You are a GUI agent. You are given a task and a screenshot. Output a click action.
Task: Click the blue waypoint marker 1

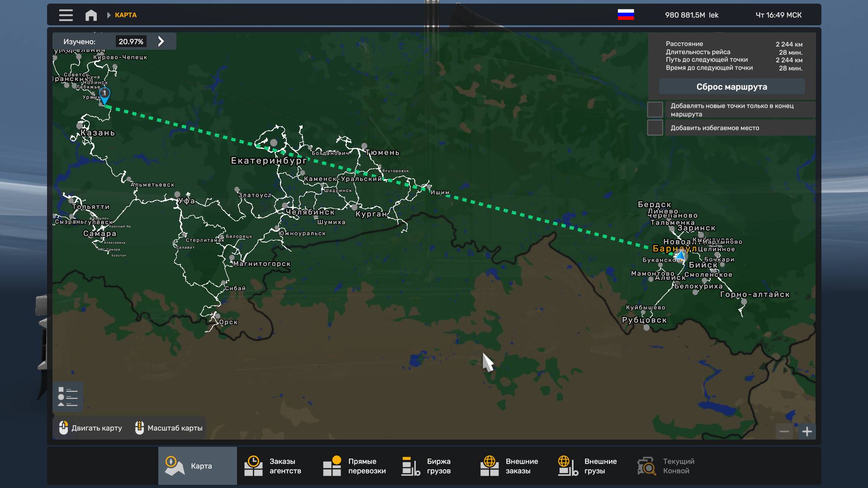(x=104, y=95)
